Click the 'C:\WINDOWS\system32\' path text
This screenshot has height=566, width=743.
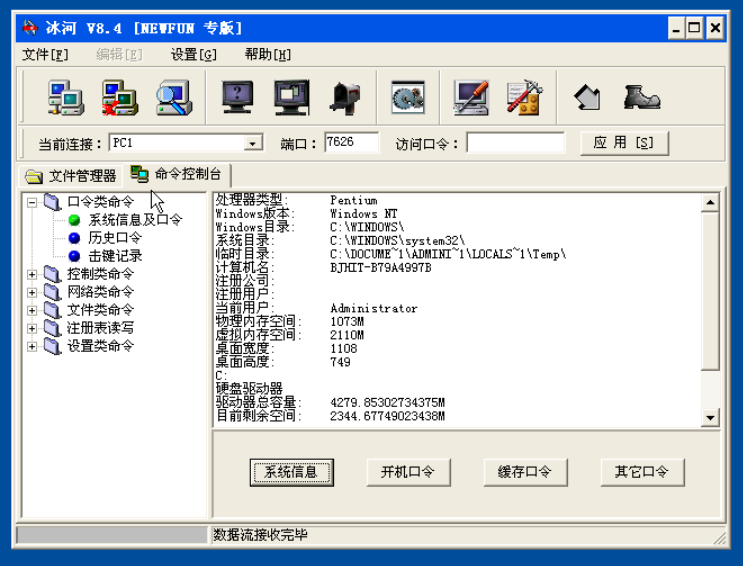point(397,241)
